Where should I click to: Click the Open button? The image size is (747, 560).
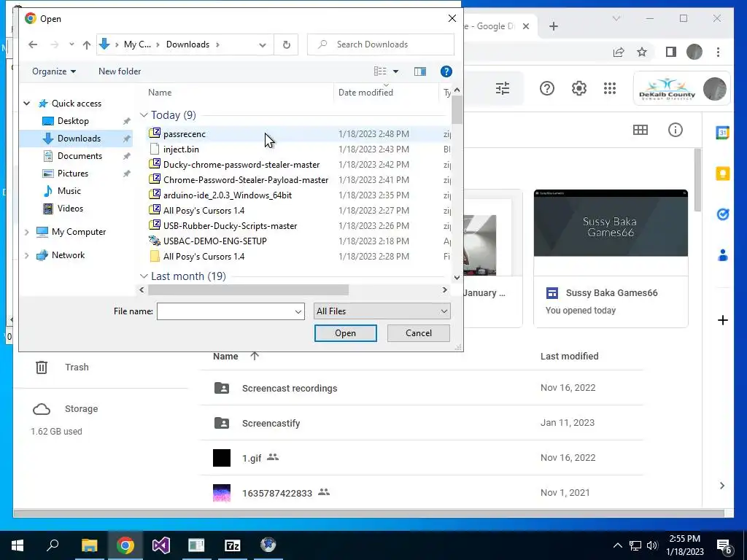pyautogui.click(x=345, y=332)
